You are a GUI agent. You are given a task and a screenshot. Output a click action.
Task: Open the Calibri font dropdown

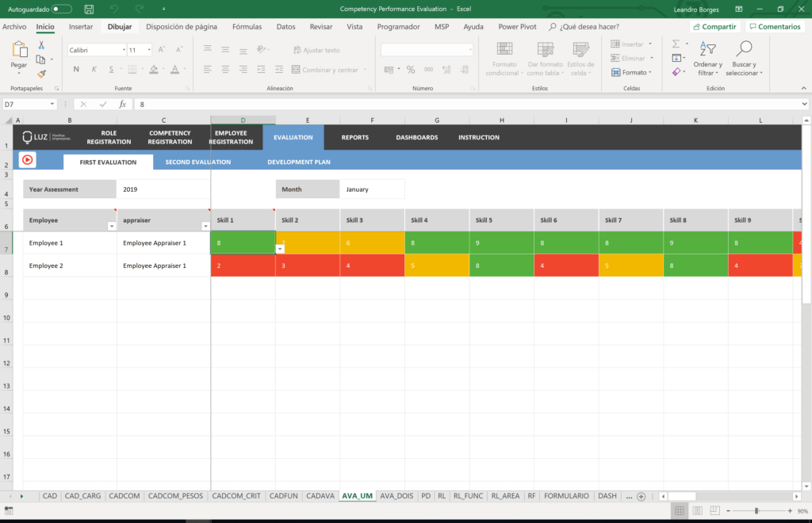point(123,49)
